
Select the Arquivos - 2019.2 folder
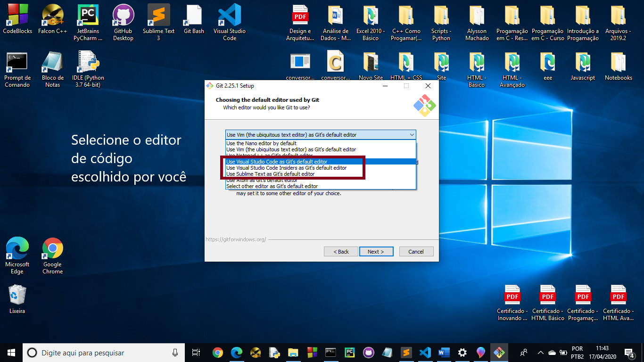(x=618, y=22)
